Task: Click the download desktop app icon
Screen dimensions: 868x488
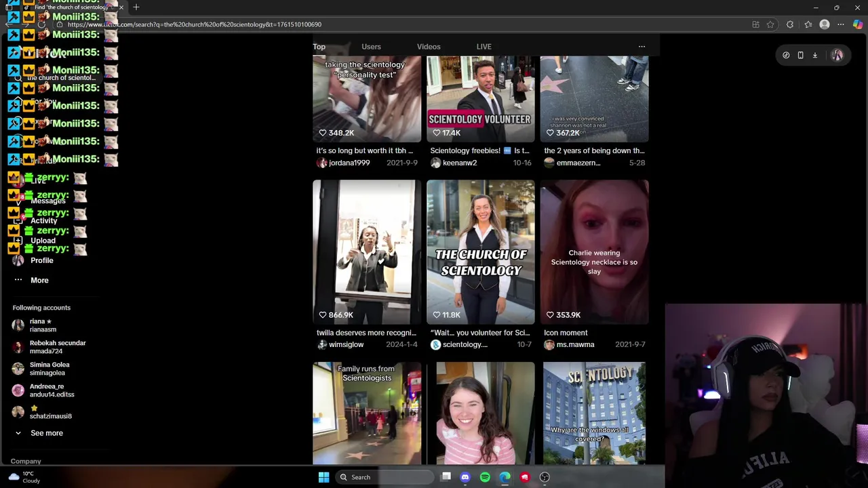Action: 815,56
